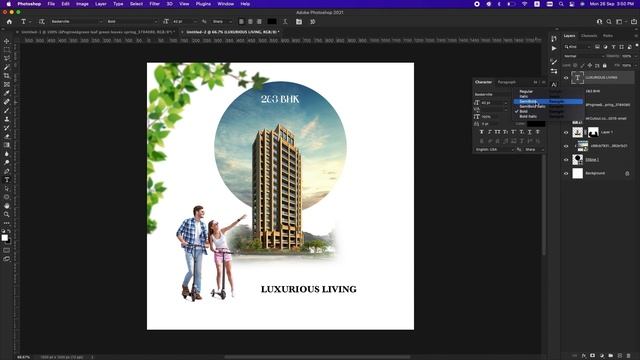Click text color swatch in options bar
Image resolution: width=640 pixels, height=360 pixels.
click(272, 22)
